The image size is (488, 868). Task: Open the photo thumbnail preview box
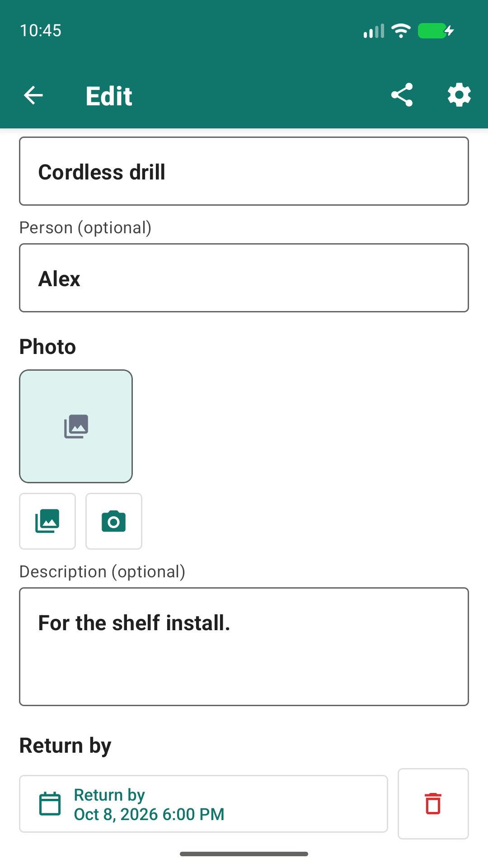(76, 426)
